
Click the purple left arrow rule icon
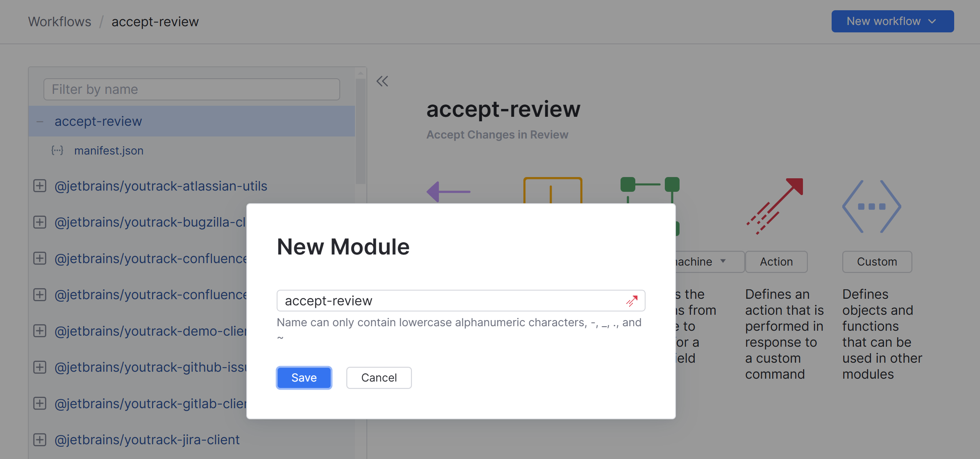tap(448, 191)
